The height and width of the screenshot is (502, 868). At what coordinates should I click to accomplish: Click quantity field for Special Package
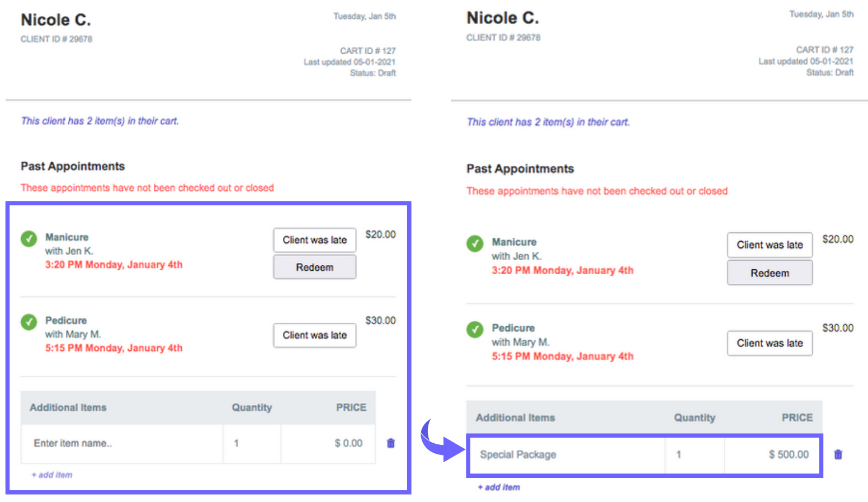695,454
